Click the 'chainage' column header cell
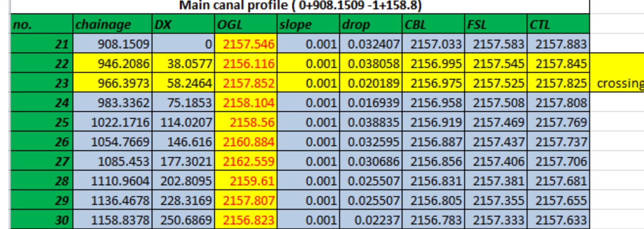This screenshot has height=229, width=644. 112,25
